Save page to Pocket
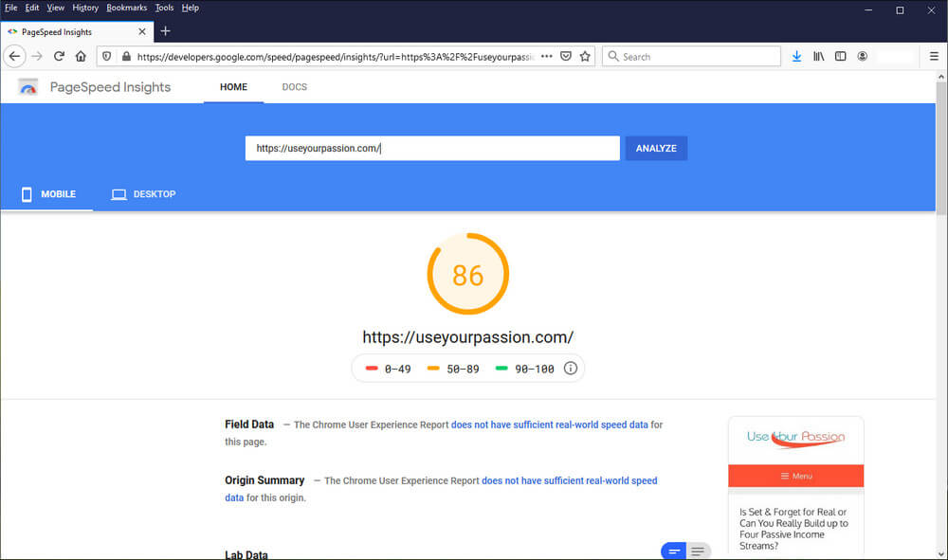The width and height of the screenshot is (948, 560). [x=566, y=56]
